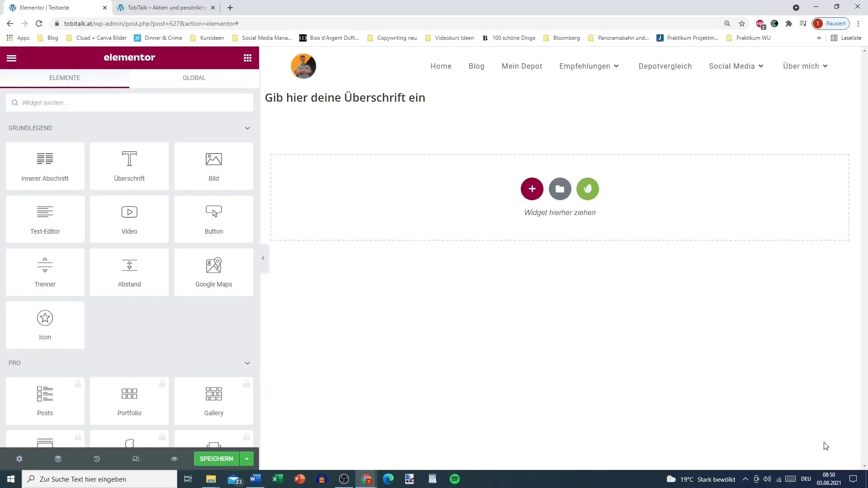The height and width of the screenshot is (488, 868).
Task: Open the Kursideen bookmark folder
Action: (207, 38)
